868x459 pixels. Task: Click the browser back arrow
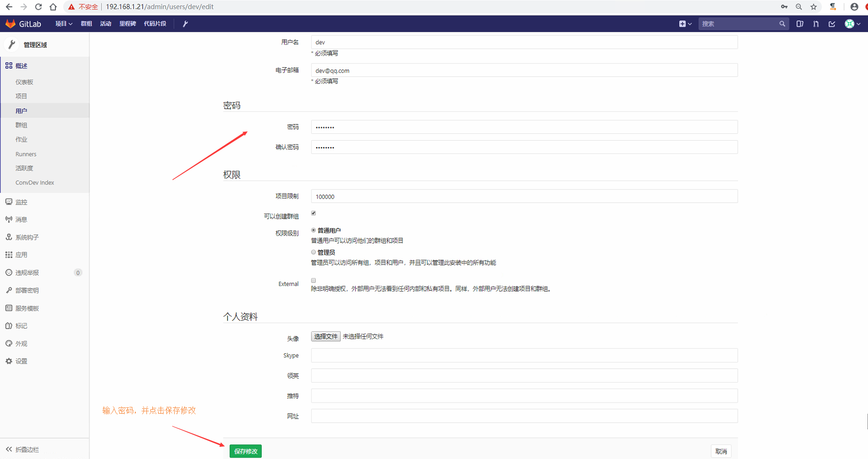[x=9, y=7]
